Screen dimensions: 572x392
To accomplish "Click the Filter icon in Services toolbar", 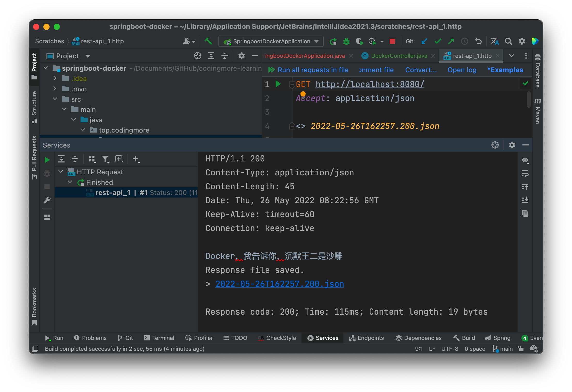I will click(x=106, y=159).
